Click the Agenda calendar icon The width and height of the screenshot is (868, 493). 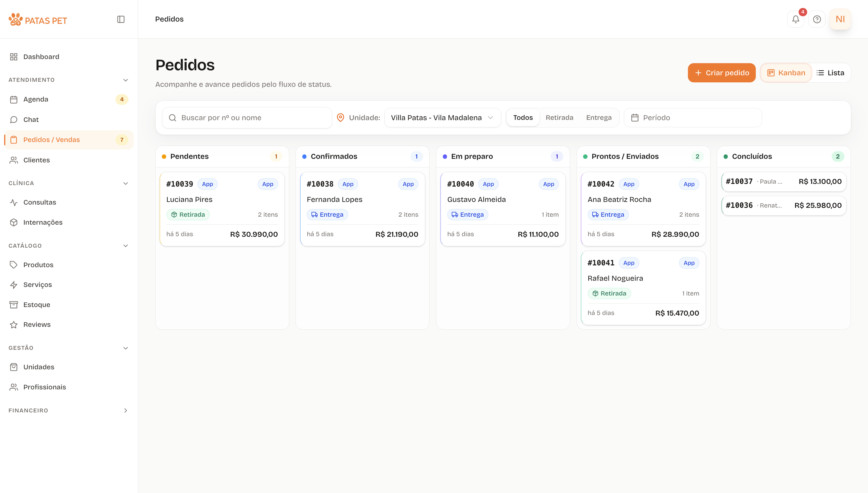click(x=14, y=99)
